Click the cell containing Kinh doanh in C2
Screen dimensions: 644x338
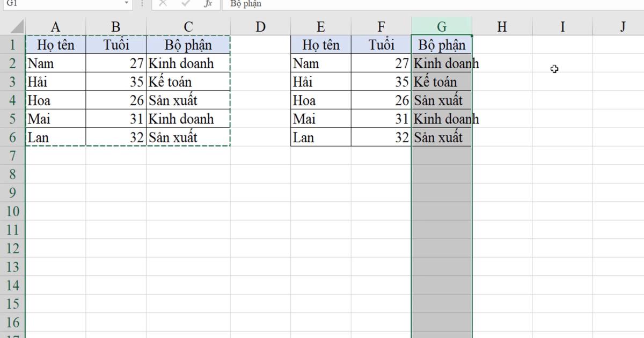pos(187,63)
